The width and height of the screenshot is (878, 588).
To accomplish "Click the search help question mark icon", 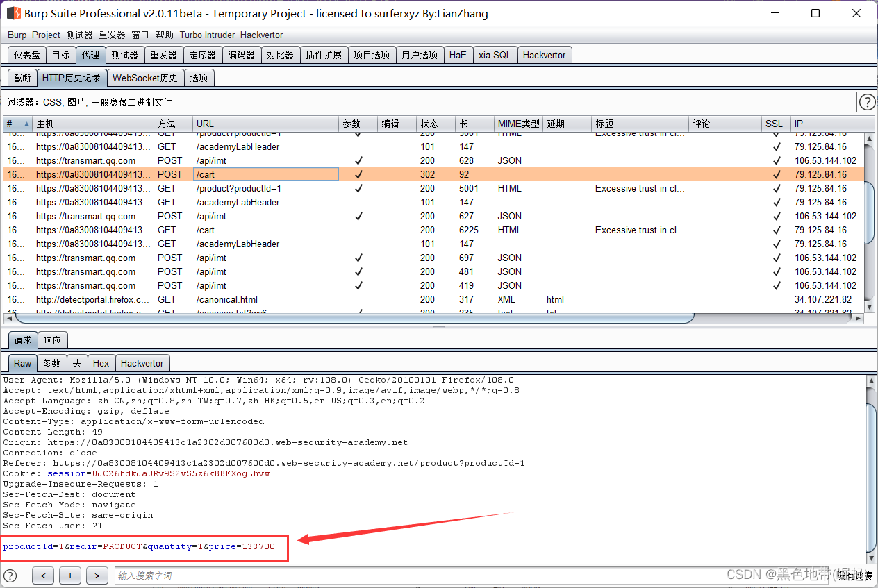I will coord(10,576).
